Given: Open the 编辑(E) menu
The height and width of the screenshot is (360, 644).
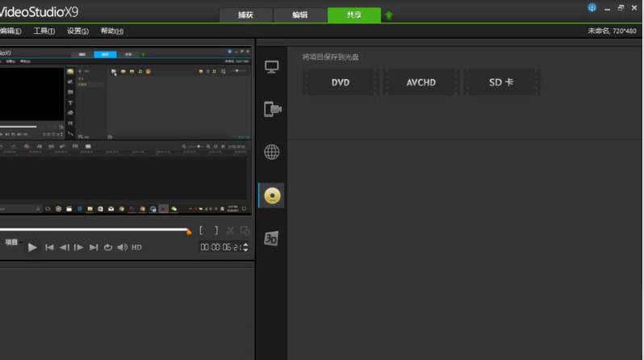Looking at the screenshot, I should pyautogui.click(x=10, y=31).
